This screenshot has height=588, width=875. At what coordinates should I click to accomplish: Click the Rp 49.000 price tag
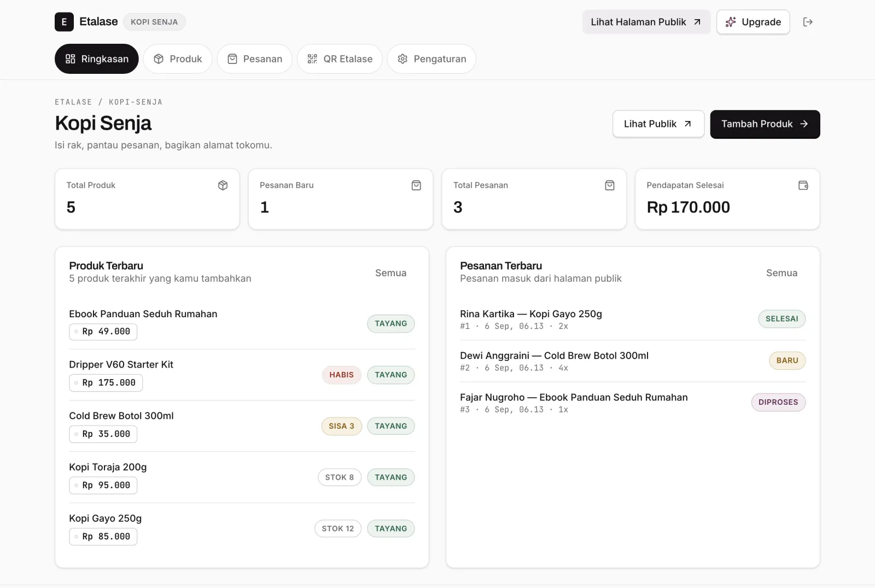103,331
